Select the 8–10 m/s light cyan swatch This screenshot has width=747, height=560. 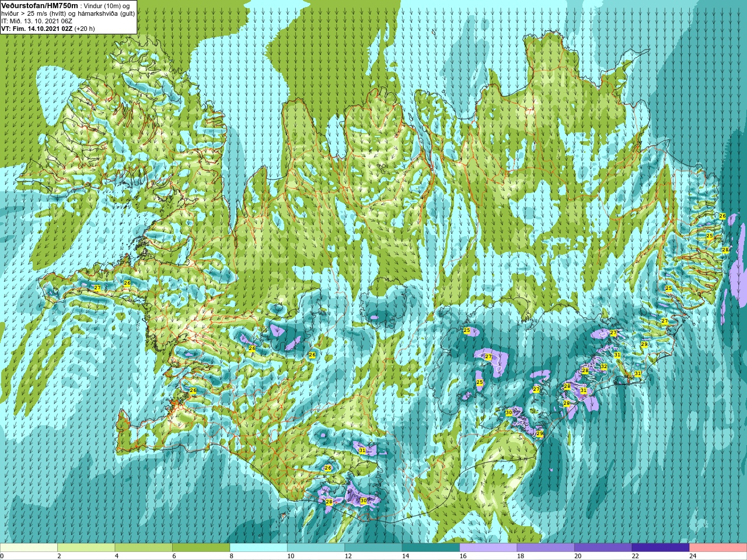point(259,548)
